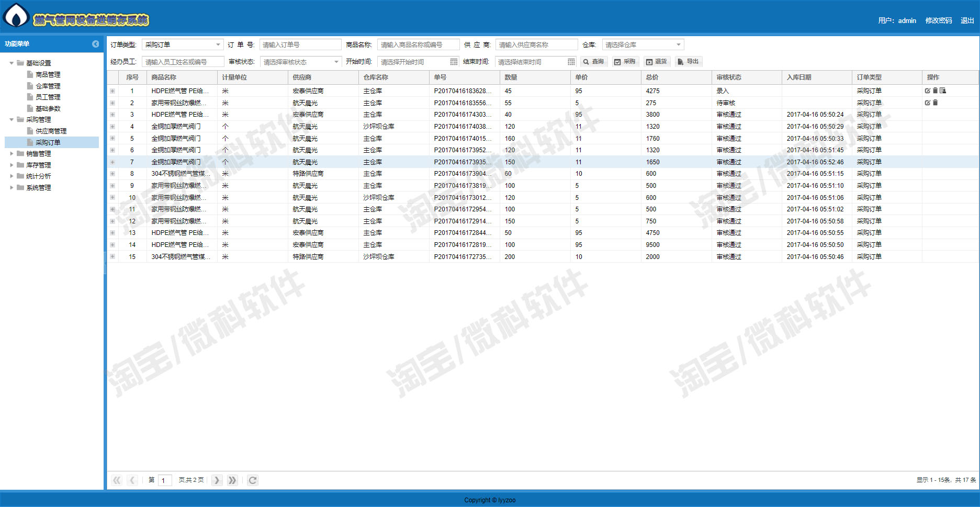Open the 开始时间 date picker calendar icon
Image resolution: width=980 pixels, height=507 pixels.
(x=454, y=62)
